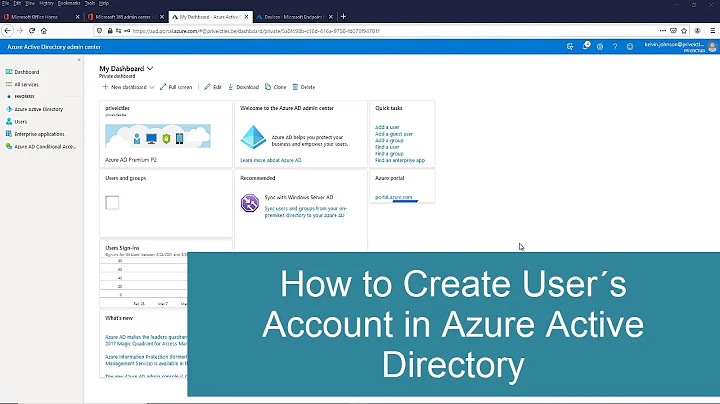The width and height of the screenshot is (720, 404).
Task: Bookmark this page with the star icon
Action: click(x=684, y=31)
